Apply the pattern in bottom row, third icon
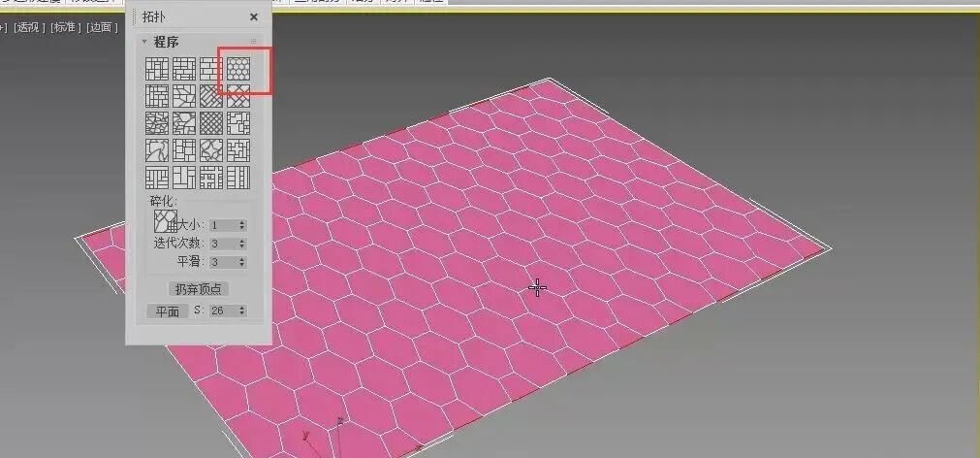The width and height of the screenshot is (980, 458). (211, 178)
